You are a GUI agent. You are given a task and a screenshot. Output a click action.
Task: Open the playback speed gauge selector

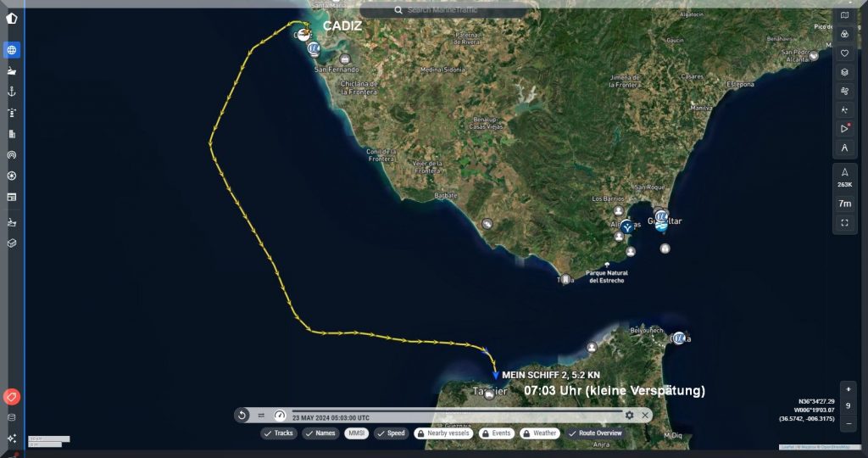280,415
